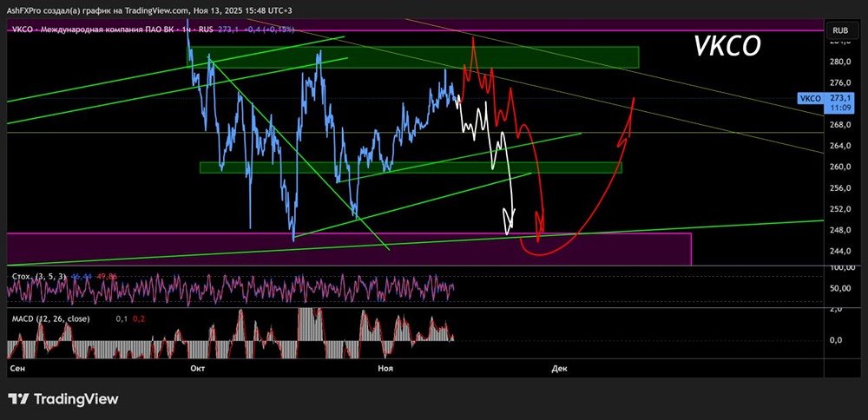The image size is (868, 420).
Task: Click the 244,0 price axis label
Action: 838,252
